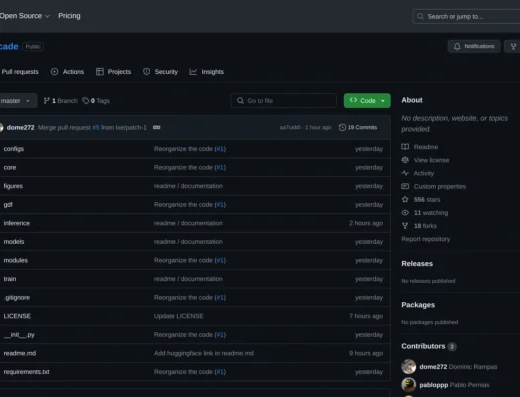Go to the Pricing page
Image resolution: width=520 pixels, height=397 pixels.
pos(69,16)
